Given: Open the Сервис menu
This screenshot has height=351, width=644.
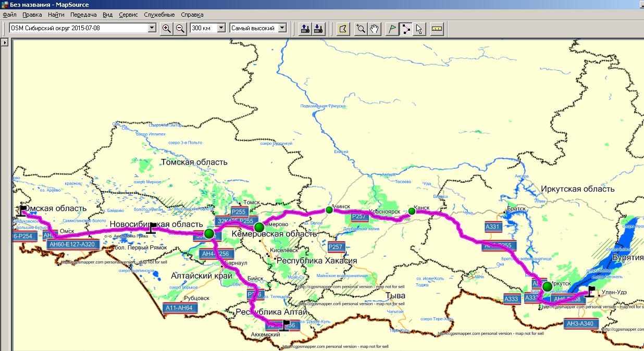Looking at the screenshot, I should [128, 15].
